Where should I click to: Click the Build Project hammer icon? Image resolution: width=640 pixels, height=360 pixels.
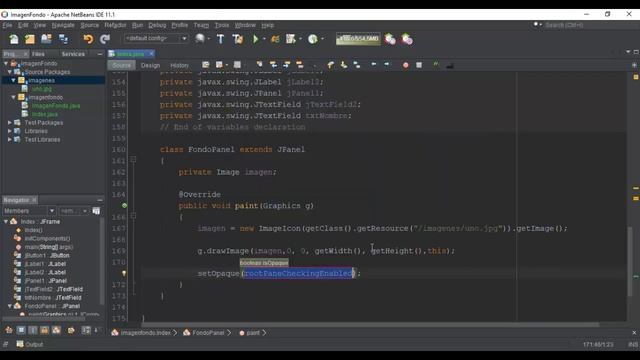[x=220, y=39]
